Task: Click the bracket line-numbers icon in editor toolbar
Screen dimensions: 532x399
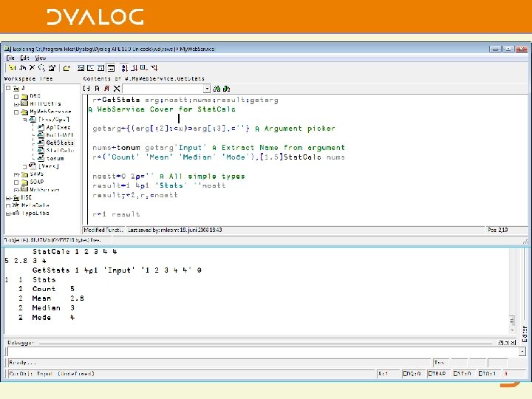Action: pyautogui.click(x=87, y=89)
